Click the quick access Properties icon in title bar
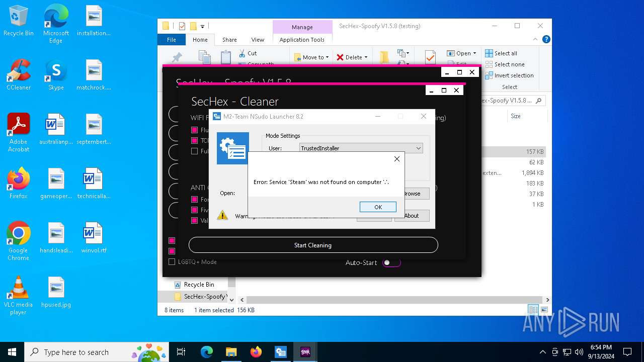 tap(182, 26)
